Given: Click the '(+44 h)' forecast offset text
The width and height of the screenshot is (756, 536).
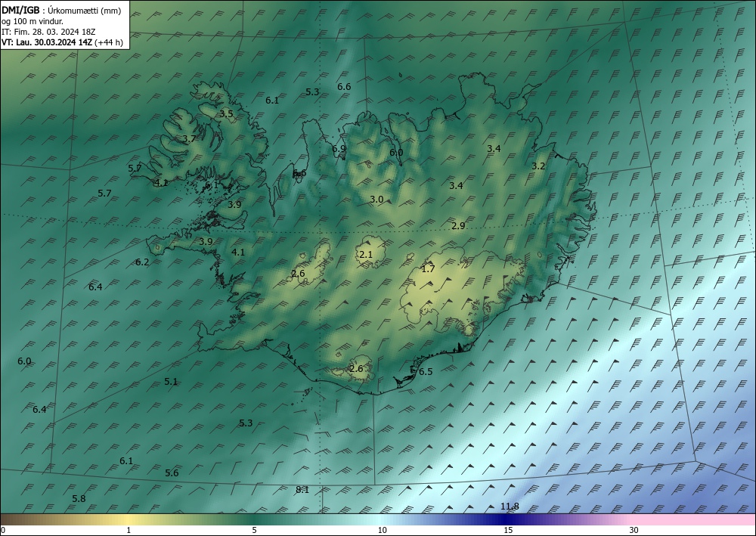Looking at the screenshot, I should click(108, 42).
